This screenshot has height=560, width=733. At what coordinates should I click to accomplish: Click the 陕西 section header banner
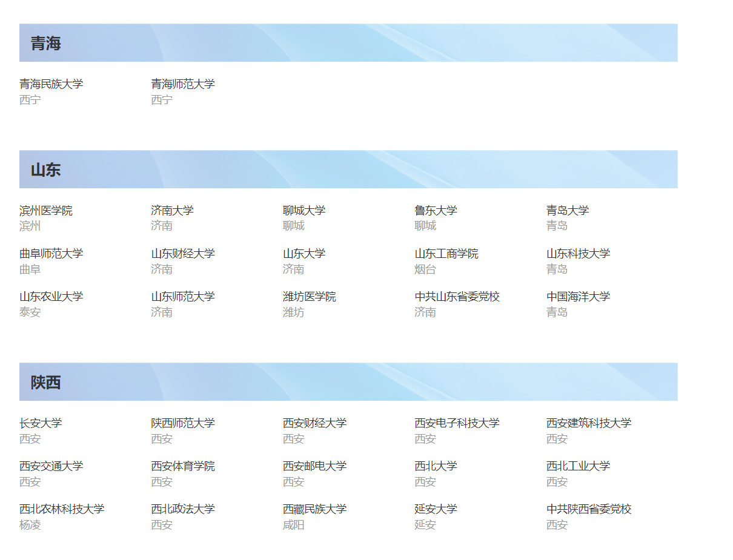(348, 382)
